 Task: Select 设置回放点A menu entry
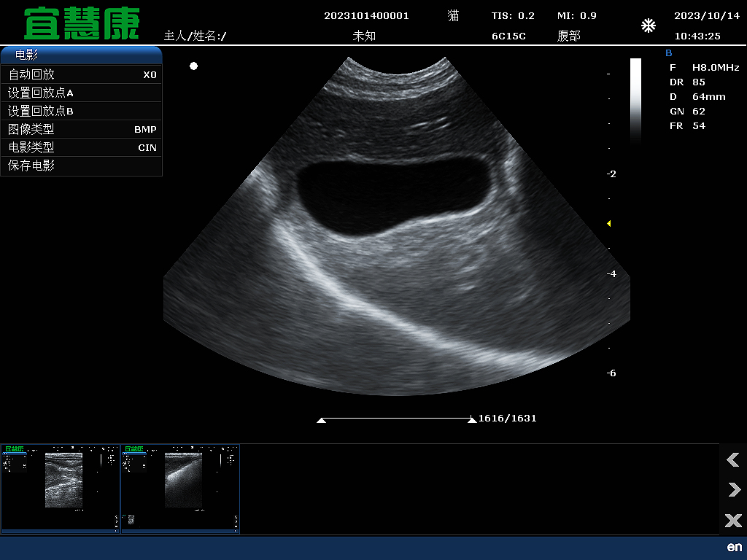81,93
